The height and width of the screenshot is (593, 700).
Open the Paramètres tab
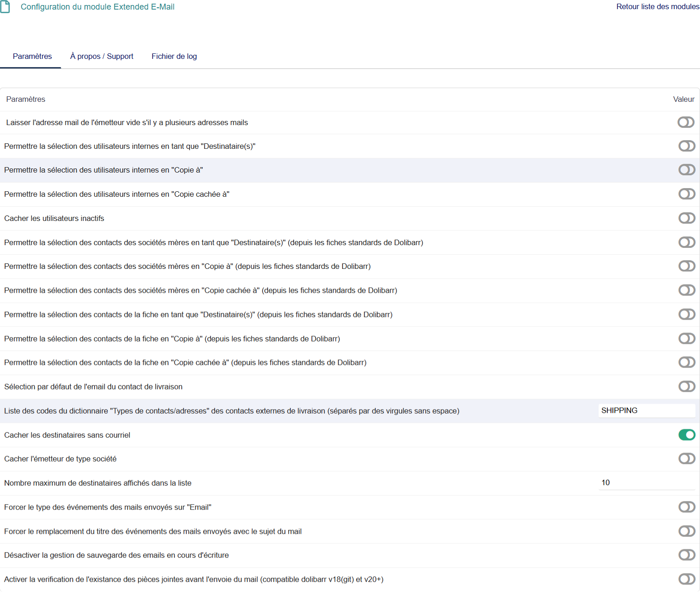point(32,56)
